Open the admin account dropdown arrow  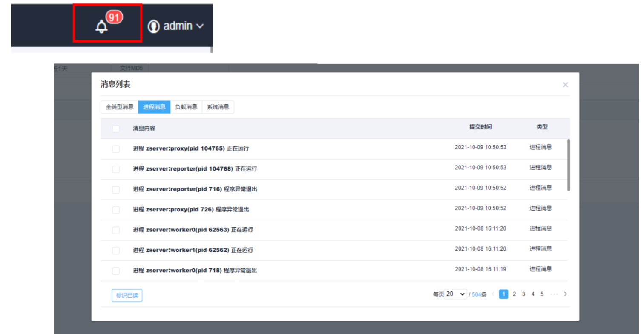(x=200, y=26)
